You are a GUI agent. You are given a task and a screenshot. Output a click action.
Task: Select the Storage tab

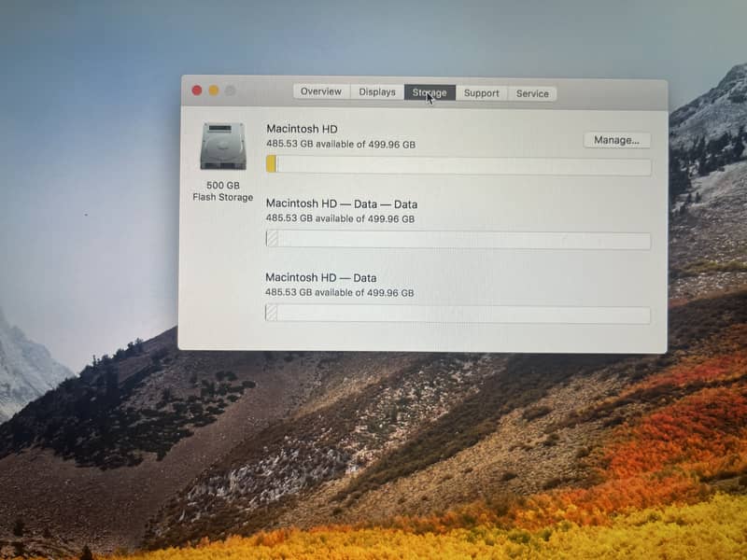click(x=430, y=92)
